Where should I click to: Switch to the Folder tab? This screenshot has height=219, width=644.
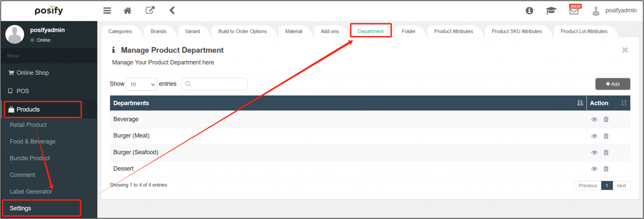(x=409, y=31)
